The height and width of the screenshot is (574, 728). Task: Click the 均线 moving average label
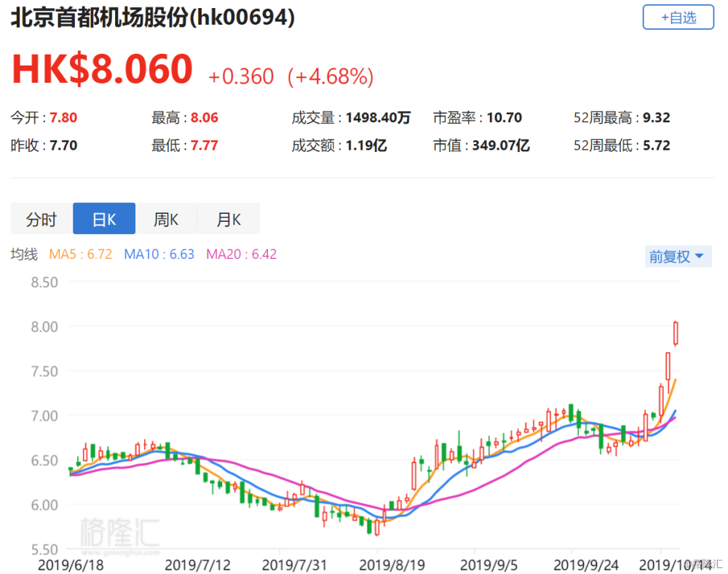coord(24,255)
